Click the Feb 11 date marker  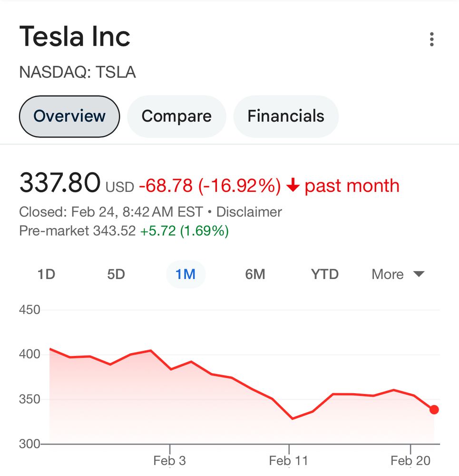288,460
